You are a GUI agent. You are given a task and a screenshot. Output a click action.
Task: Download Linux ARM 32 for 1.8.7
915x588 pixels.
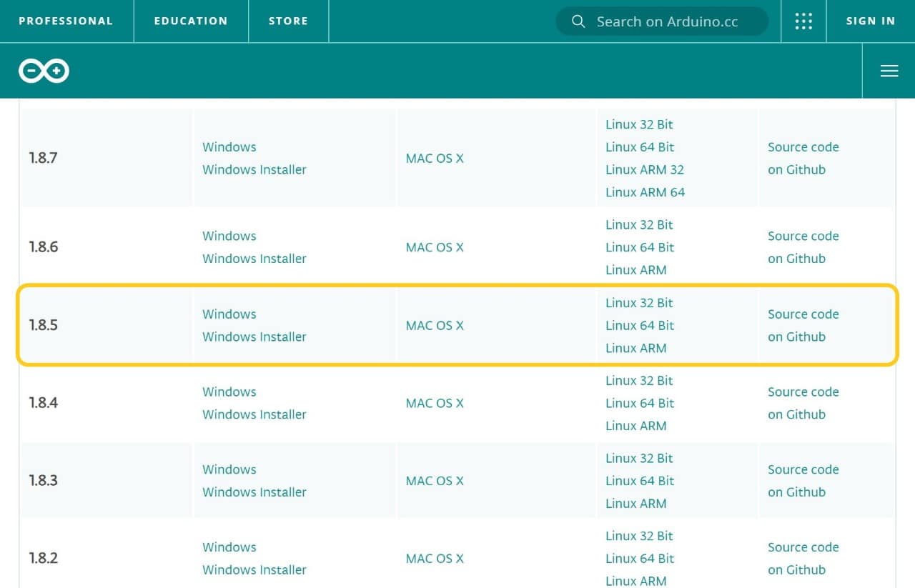[x=645, y=170]
